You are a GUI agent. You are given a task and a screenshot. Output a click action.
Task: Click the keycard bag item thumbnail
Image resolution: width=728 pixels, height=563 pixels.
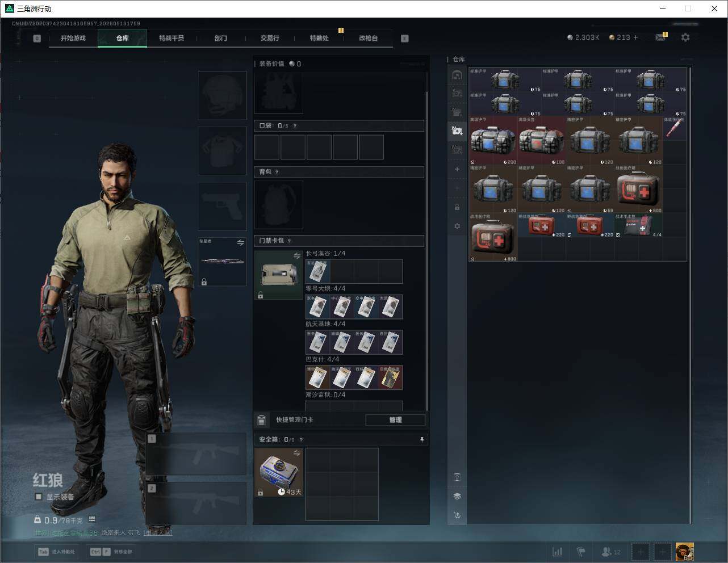tap(279, 275)
